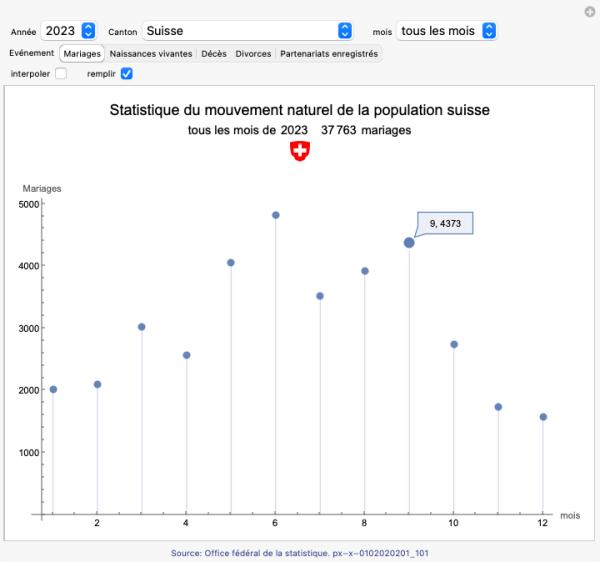The height and width of the screenshot is (562, 600).
Task: Click the month 12 data point
Action: click(x=543, y=417)
